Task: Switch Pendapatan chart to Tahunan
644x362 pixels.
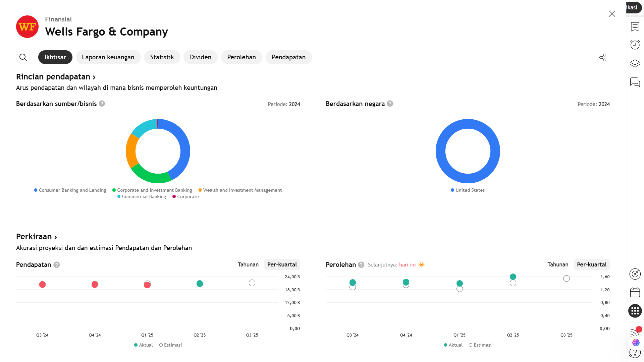Action: (248, 264)
